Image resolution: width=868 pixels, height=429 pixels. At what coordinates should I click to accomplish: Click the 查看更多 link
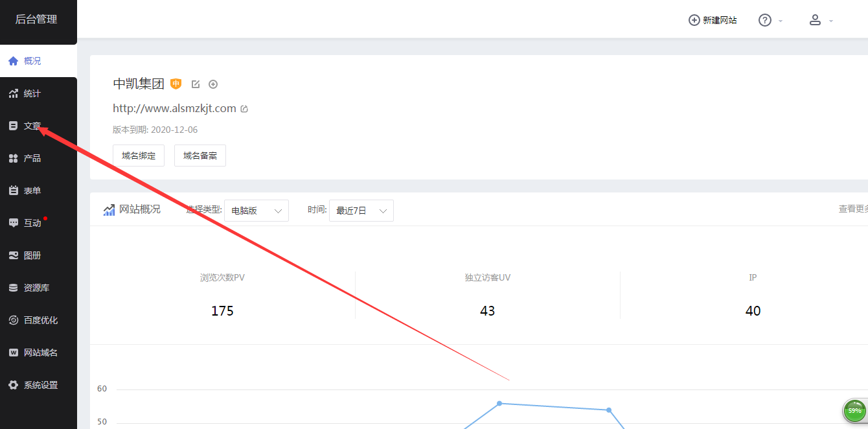[x=853, y=209]
